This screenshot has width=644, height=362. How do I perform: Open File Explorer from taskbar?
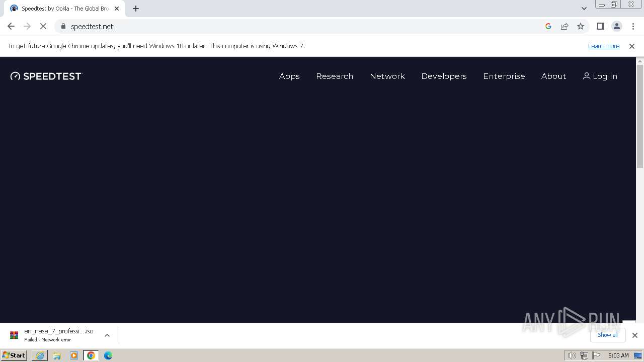click(57, 355)
